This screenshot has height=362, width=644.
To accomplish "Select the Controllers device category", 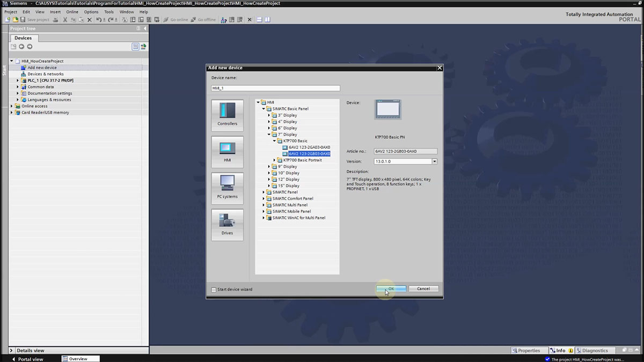I will pyautogui.click(x=227, y=115).
